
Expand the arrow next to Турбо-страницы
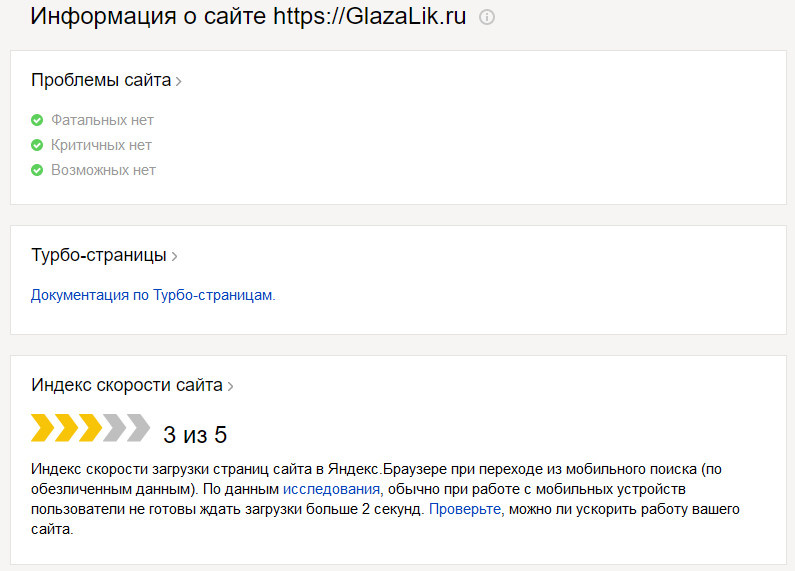[x=174, y=256]
